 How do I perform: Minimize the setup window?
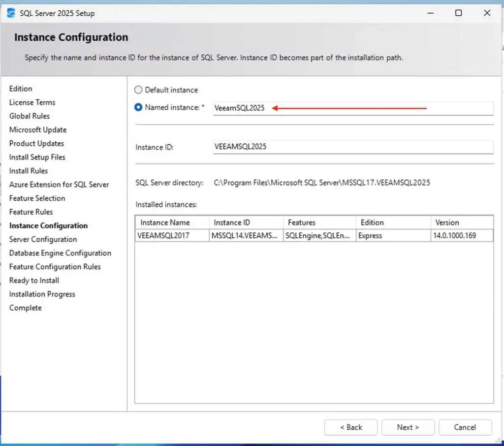click(430, 13)
